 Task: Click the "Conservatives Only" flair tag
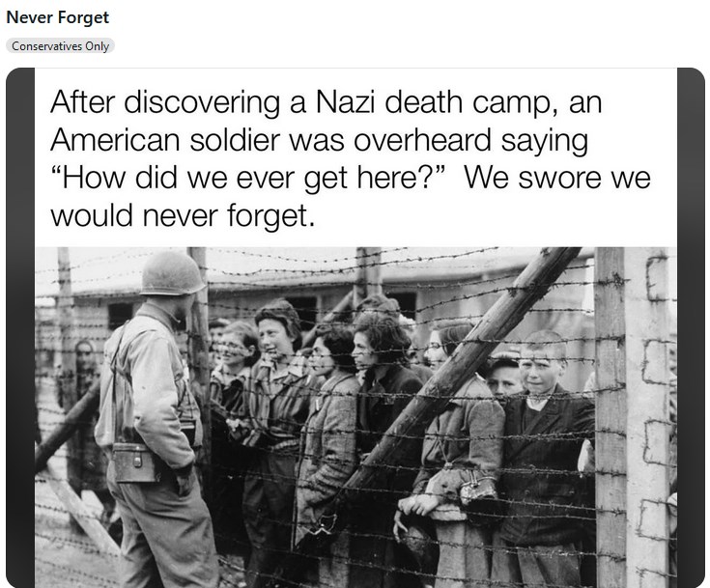click(x=60, y=46)
